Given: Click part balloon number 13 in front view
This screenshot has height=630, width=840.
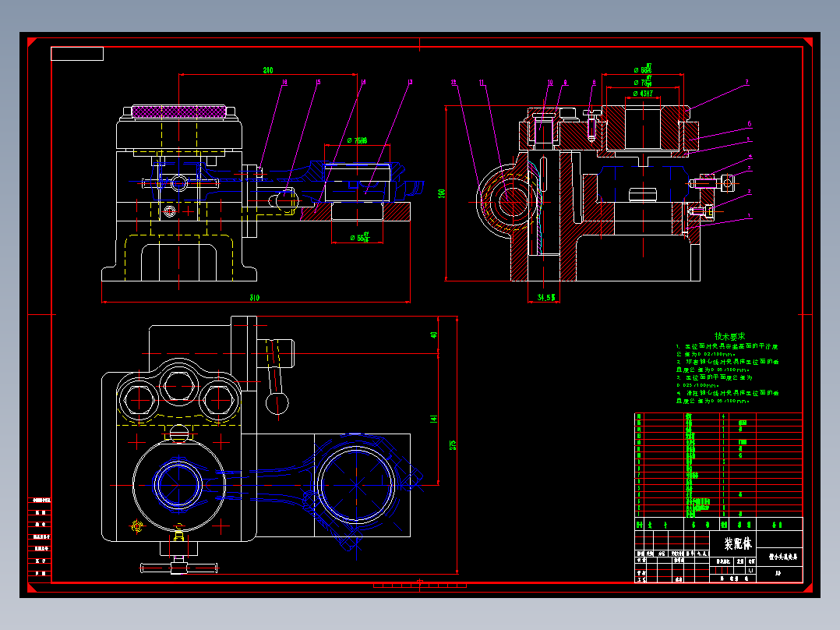Looking at the screenshot, I should pos(411,83).
